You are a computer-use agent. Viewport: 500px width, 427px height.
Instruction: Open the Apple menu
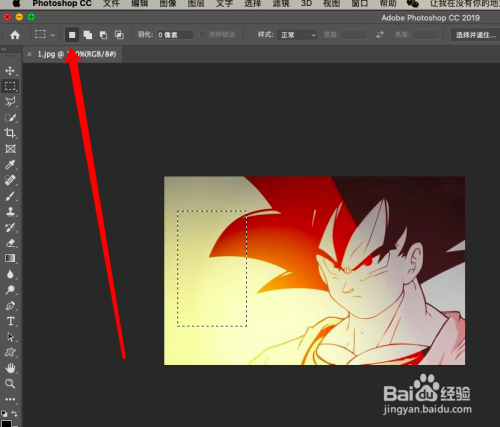tap(16, 4)
